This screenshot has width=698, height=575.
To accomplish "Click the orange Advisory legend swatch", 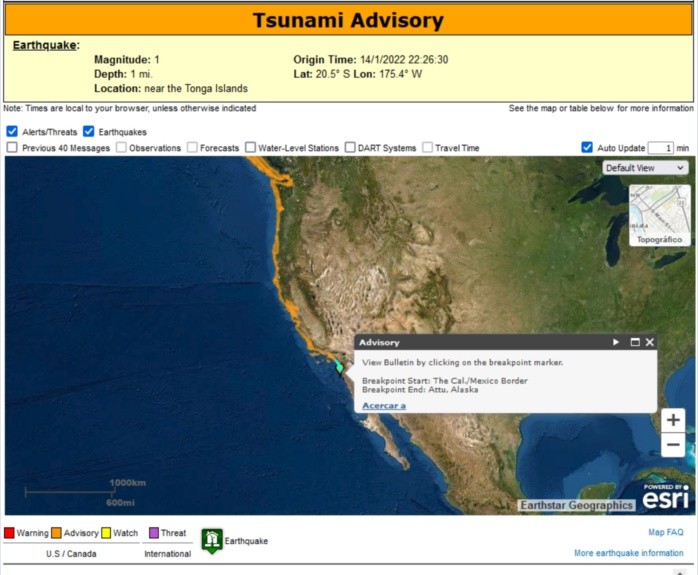I will pos(57,533).
